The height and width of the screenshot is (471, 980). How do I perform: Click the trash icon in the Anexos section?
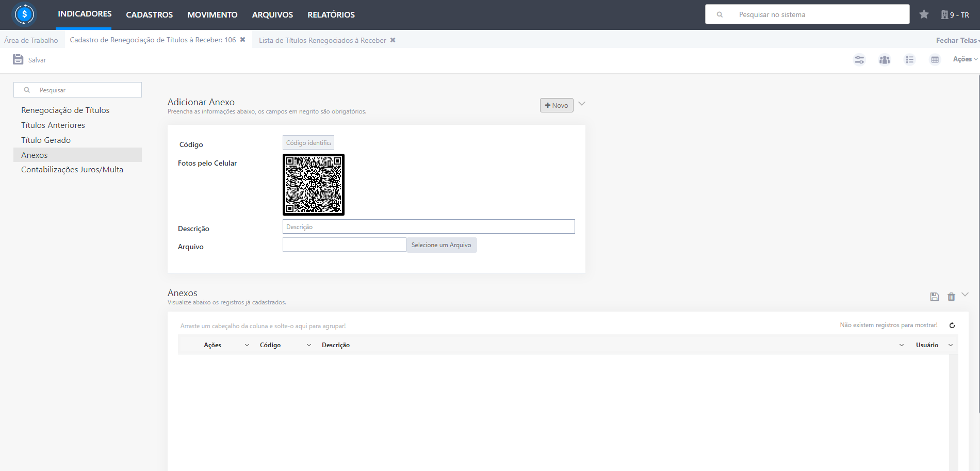951,297
